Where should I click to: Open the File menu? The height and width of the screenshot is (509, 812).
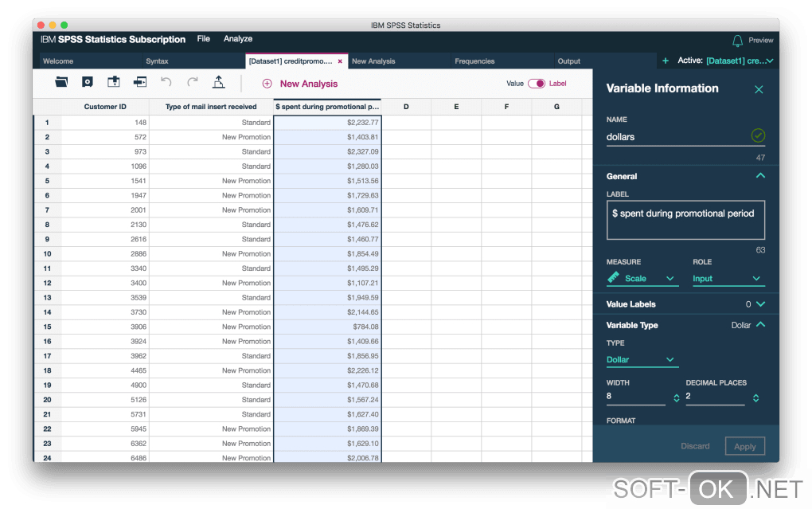(x=204, y=39)
